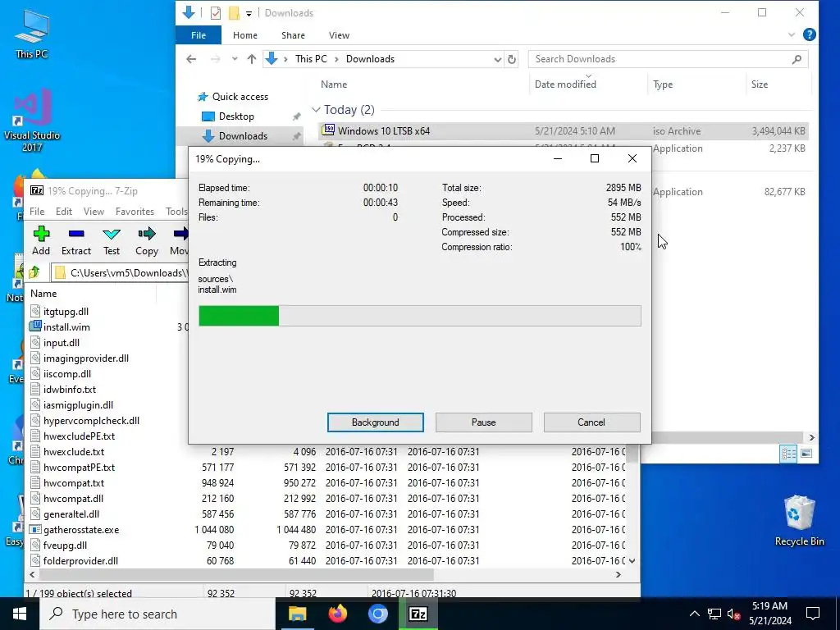840x630 pixels.
Task: Select itgtupg.dll in 7-Zip list
Action: pos(66,311)
